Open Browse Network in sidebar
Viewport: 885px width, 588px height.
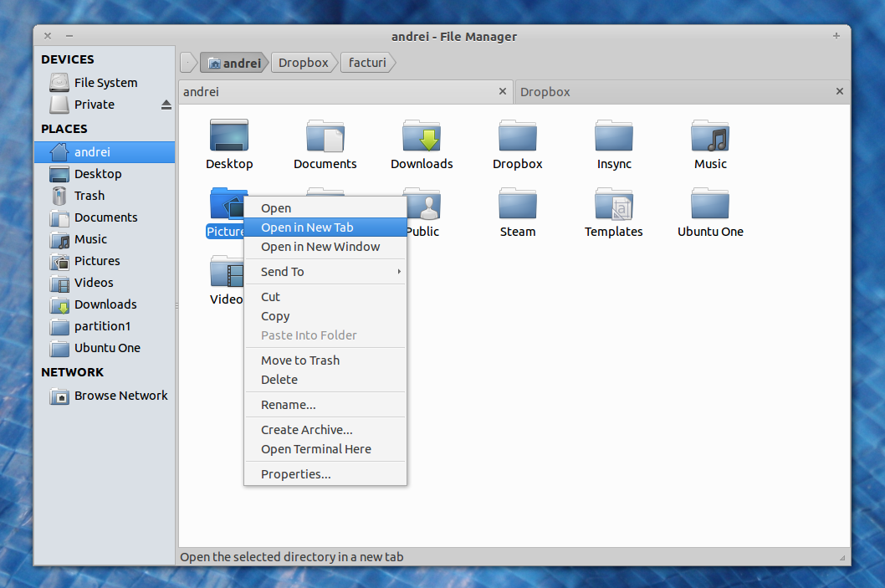point(120,396)
